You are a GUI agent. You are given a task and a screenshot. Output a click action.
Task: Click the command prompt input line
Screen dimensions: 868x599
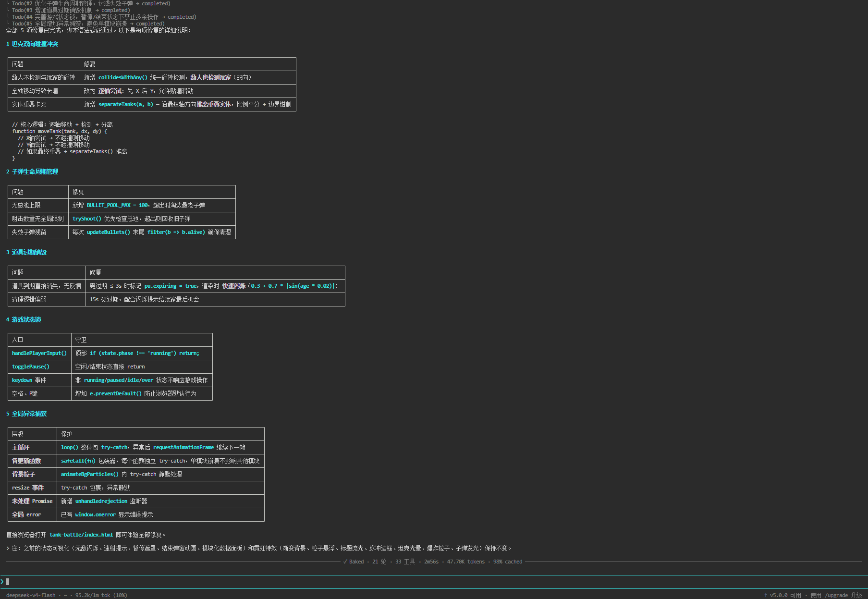click(x=434, y=582)
